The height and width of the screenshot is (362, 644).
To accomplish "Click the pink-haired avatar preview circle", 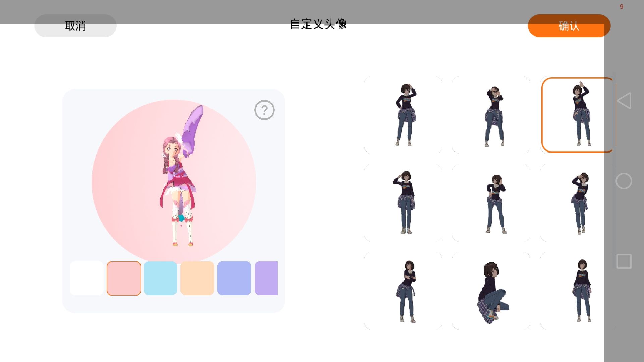I will [174, 182].
